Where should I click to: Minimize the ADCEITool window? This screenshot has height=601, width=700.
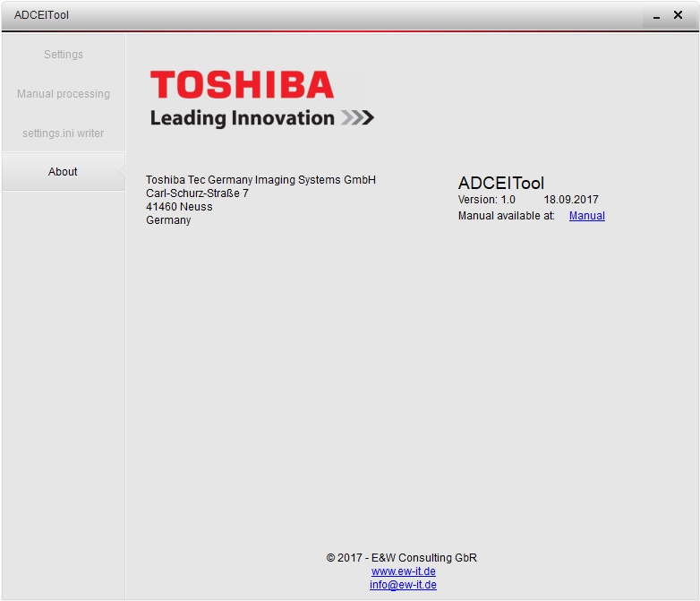(x=656, y=16)
